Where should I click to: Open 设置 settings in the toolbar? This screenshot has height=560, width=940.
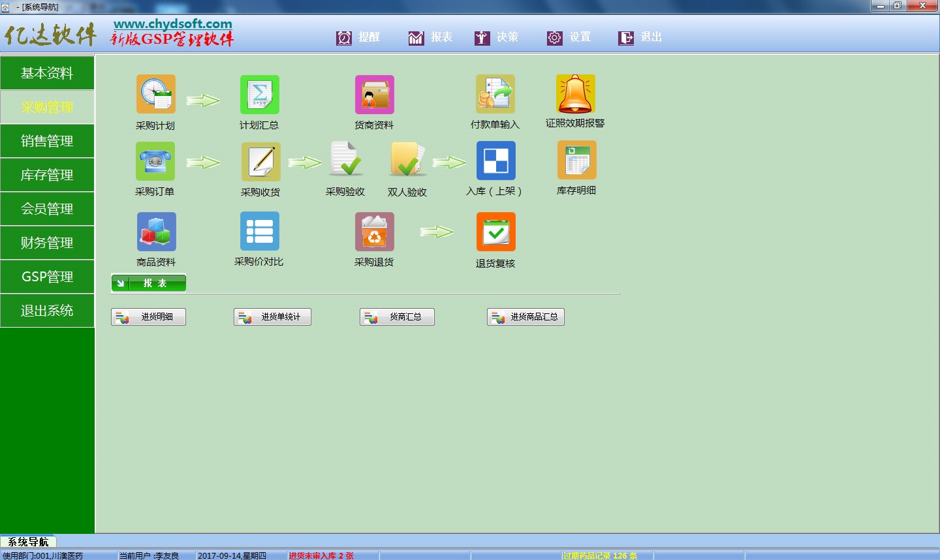[569, 37]
